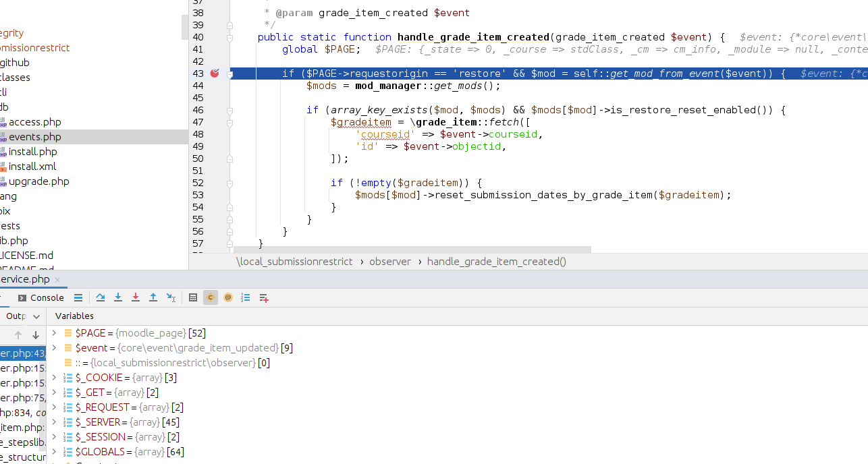The height and width of the screenshot is (464, 868).
Task: Expand the $_REQUEST array node
Action: click(55, 407)
